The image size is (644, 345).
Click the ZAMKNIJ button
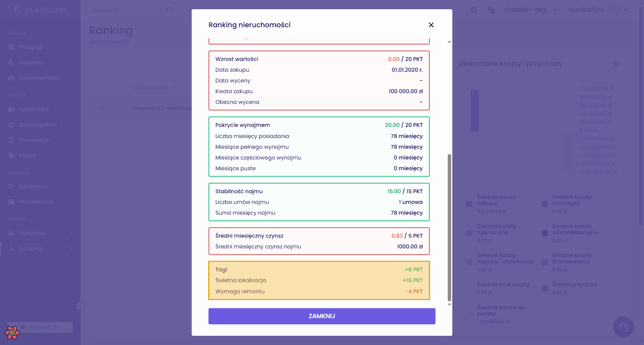(322, 316)
